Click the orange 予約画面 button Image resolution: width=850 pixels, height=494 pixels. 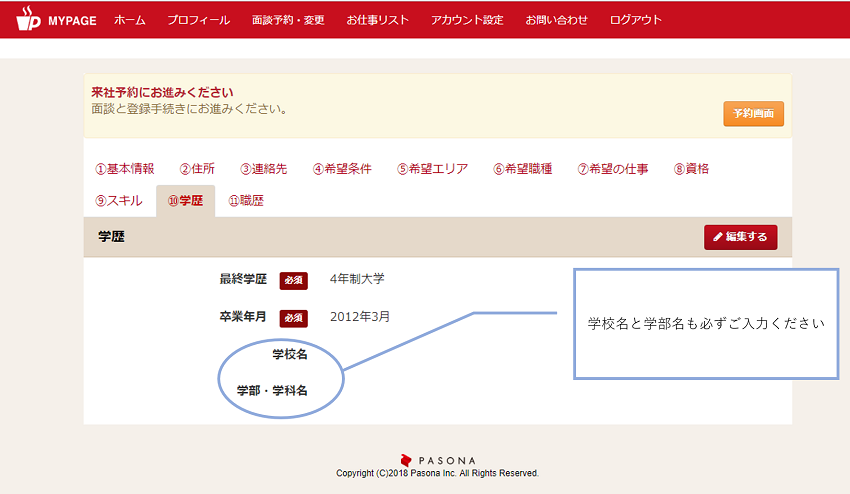pos(753,113)
